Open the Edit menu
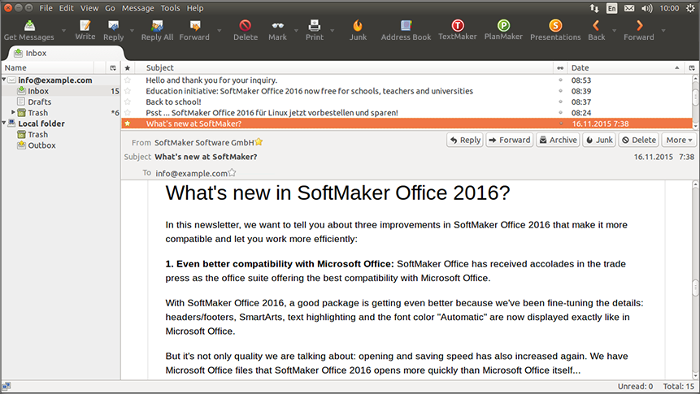The image size is (700, 394). pyautogui.click(x=66, y=8)
